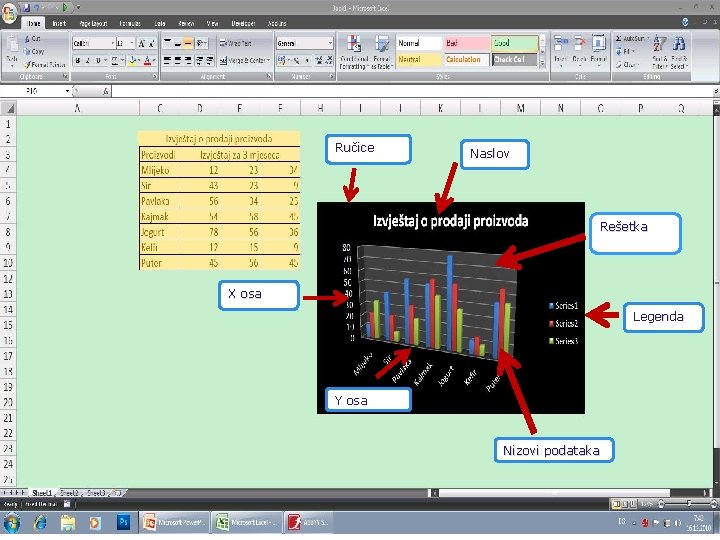Open the Sheet2 worksheet tab
Image resolution: width=720 pixels, height=540 pixels.
pyautogui.click(x=70, y=493)
